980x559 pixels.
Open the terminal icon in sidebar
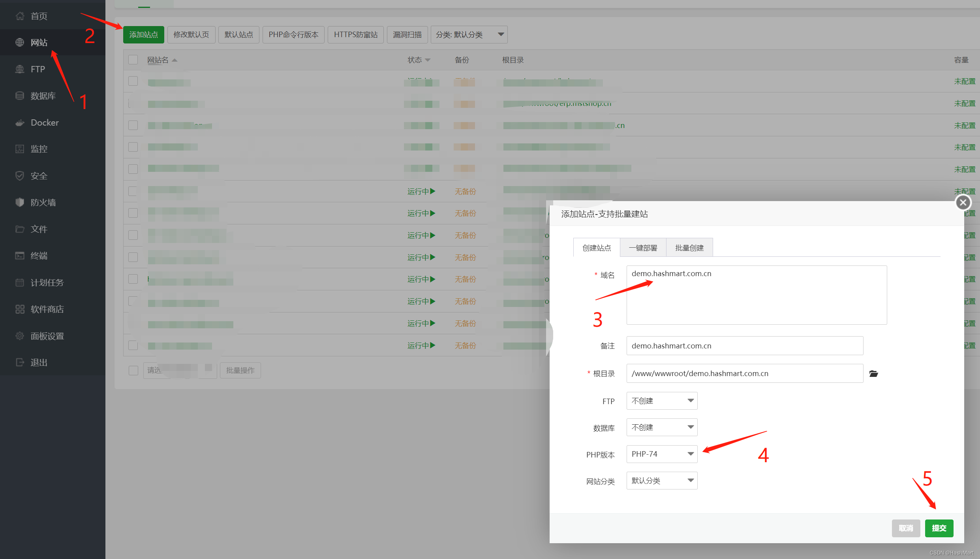point(20,256)
